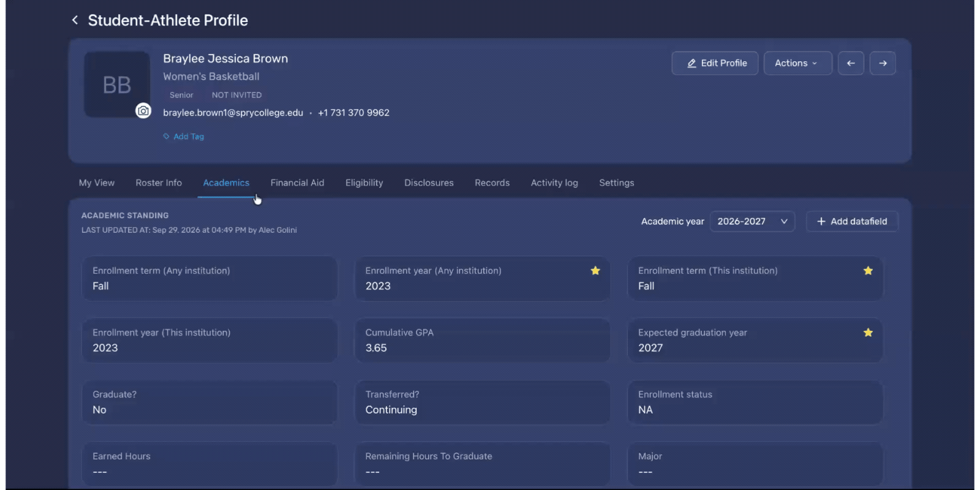
Task: Click the Women's Basketball team label
Action: pyautogui.click(x=211, y=77)
